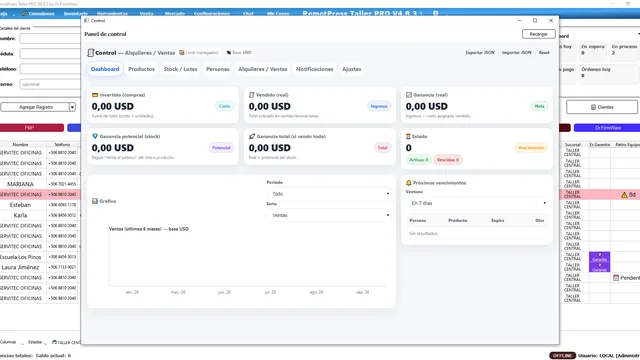Click the Persona column header in vencimientos table
Image resolution: width=640 pixels, height=360 pixels.
click(418, 220)
